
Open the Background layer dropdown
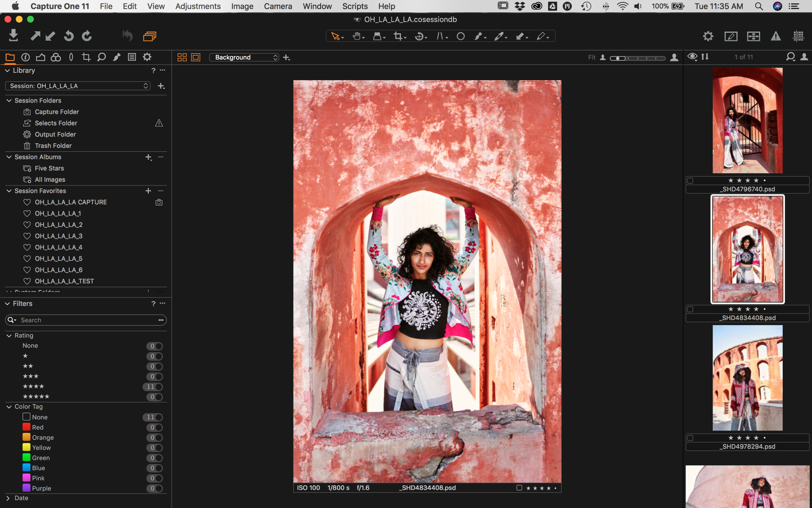(x=244, y=57)
